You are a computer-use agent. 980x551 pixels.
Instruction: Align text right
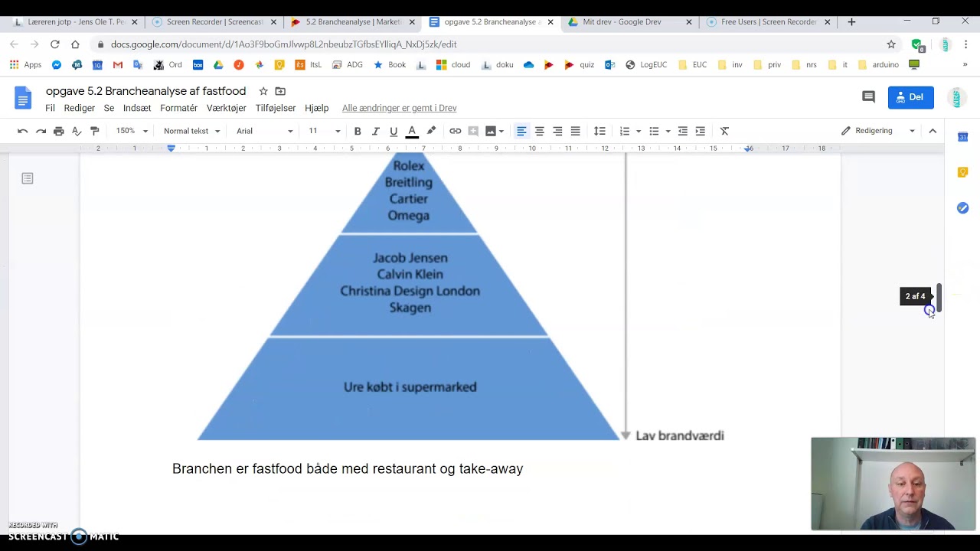[557, 131]
